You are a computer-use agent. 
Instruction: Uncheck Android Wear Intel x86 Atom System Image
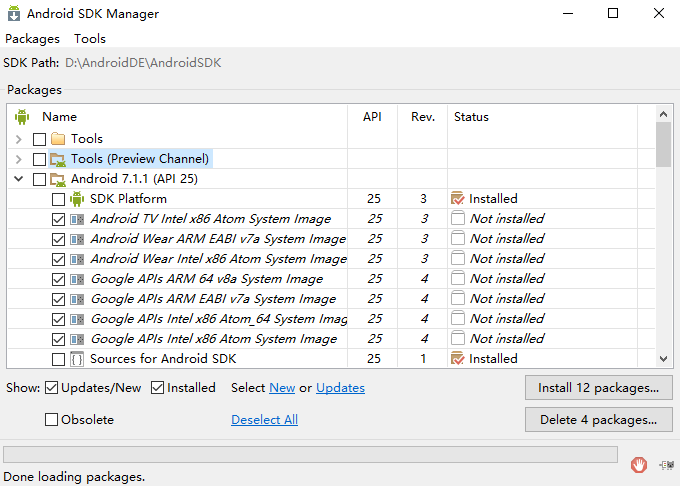[x=58, y=259]
